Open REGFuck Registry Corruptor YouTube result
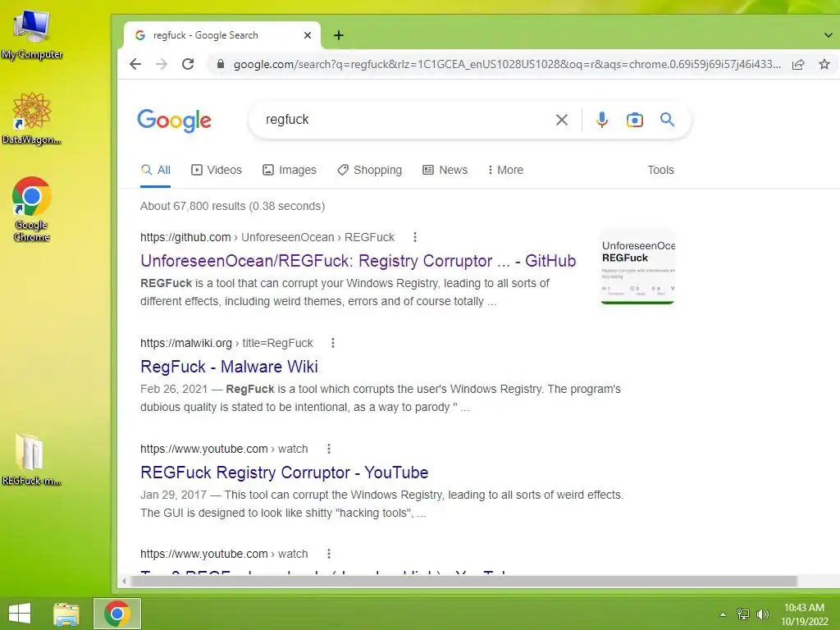Viewport: 840px width, 630px height. coord(285,472)
